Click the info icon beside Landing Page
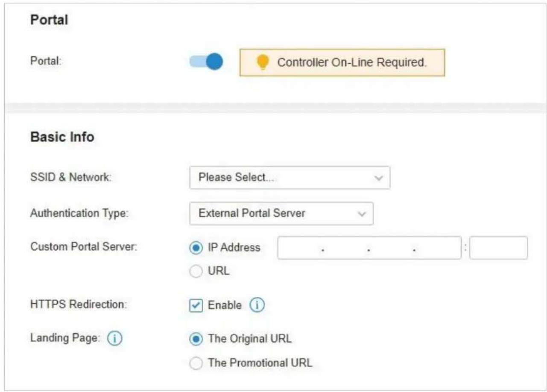 (114, 339)
